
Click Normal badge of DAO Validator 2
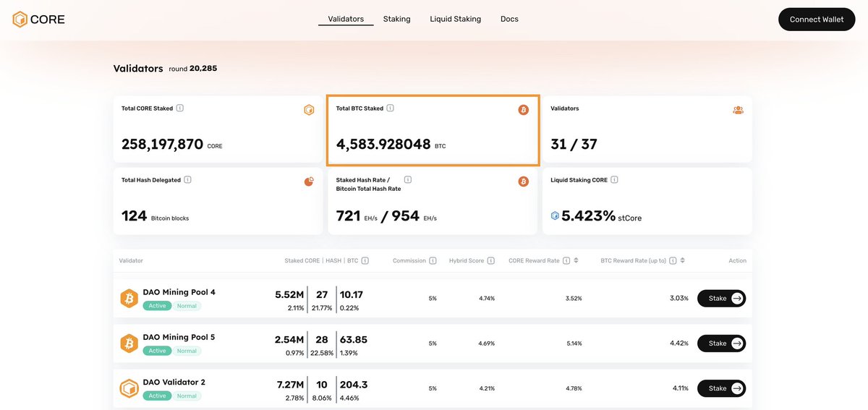click(x=187, y=396)
